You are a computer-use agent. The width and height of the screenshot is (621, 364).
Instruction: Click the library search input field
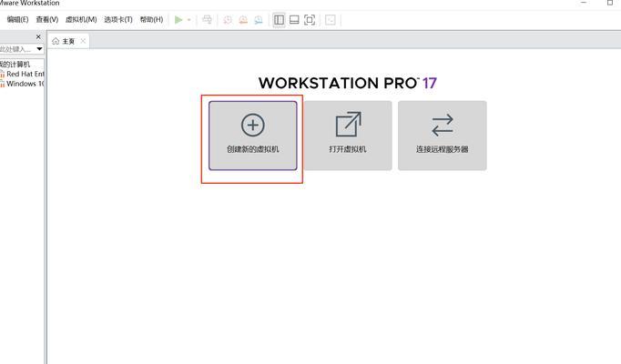[x=17, y=49]
